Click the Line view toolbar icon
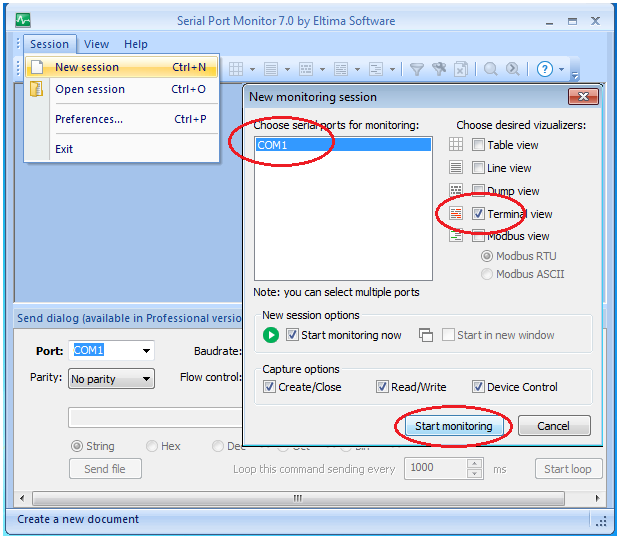617x538 pixels. [x=271, y=69]
